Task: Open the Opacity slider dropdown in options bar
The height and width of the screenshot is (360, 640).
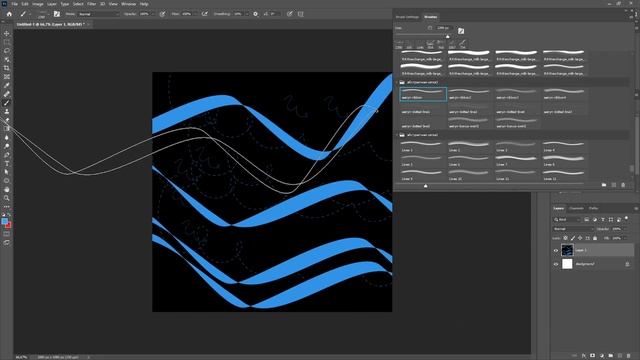Action: [153, 14]
